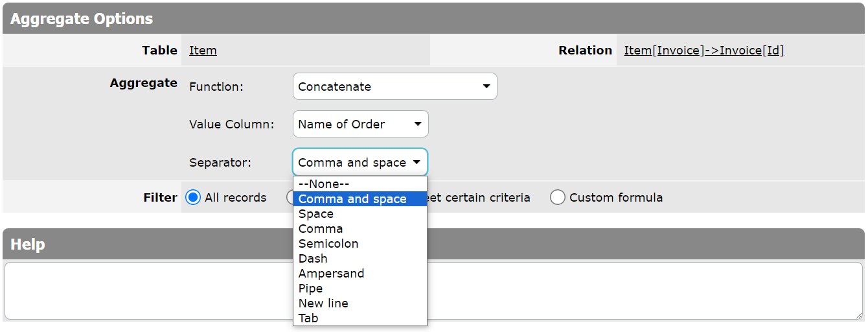Choose --None-- from the separator list

(x=360, y=184)
